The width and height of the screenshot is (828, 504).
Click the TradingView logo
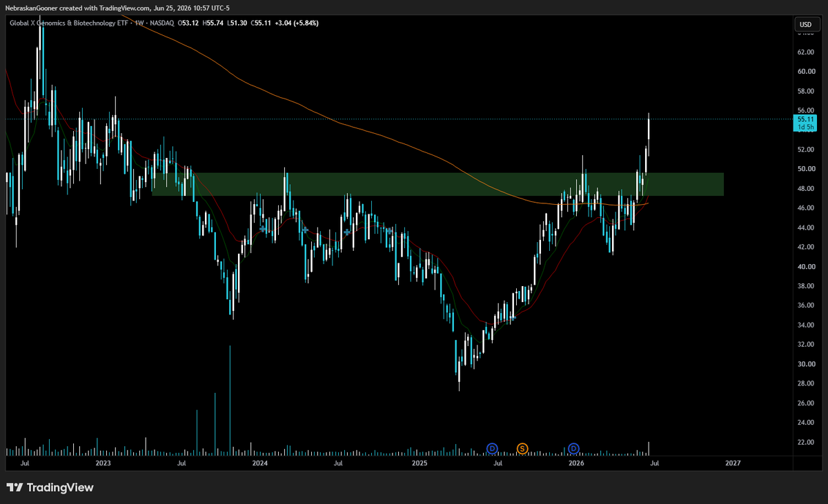pyautogui.click(x=50, y=487)
